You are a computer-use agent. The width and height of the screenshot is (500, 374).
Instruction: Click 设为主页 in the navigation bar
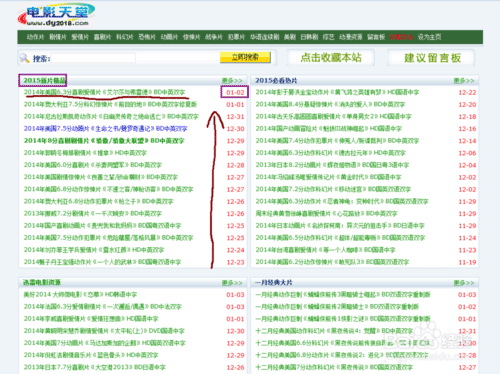click(429, 37)
